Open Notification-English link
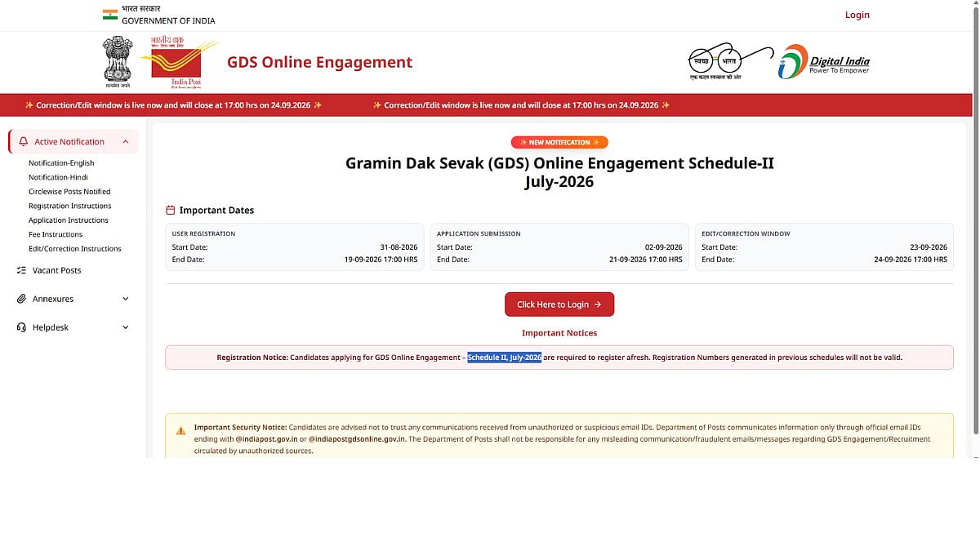The height and width of the screenshot is (551, 980). coord(61,163)
